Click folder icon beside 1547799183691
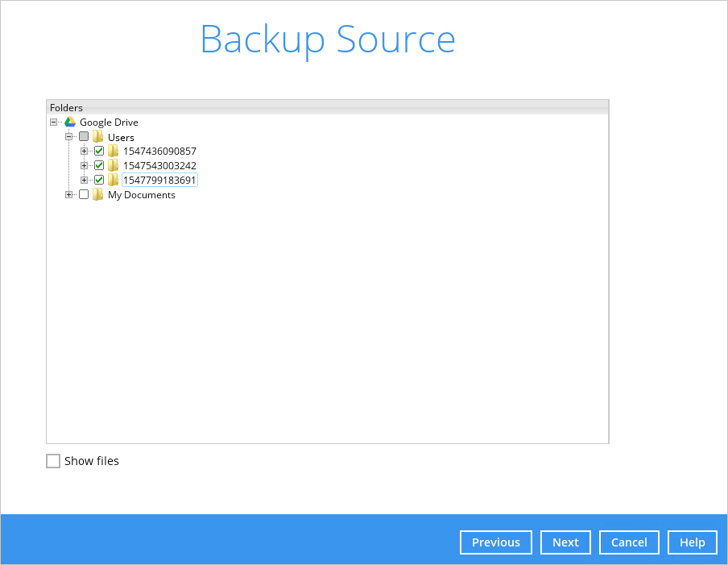728x565 pixels. tap(113, 180)
